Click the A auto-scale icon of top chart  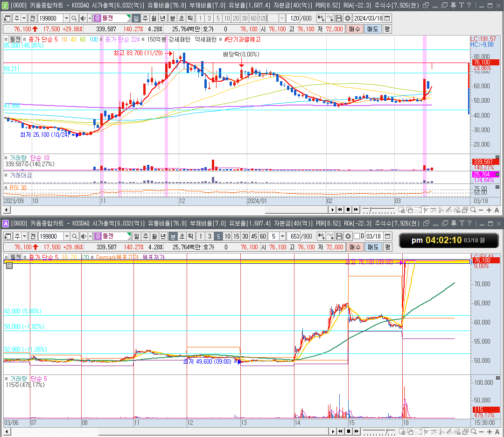[x=497, y=210]
